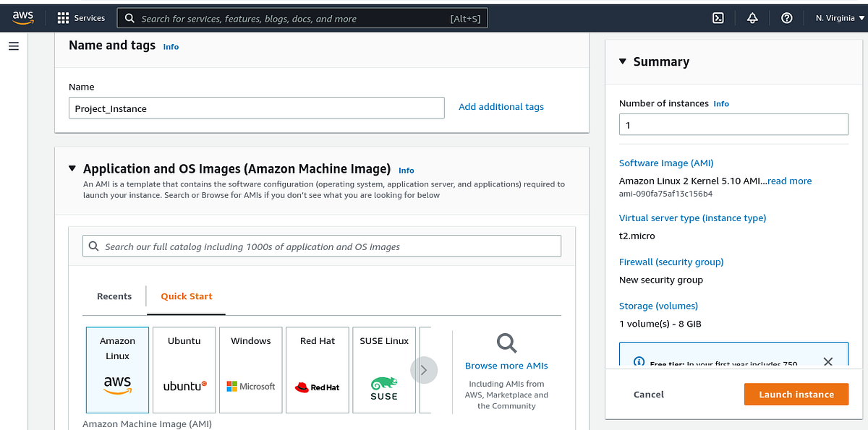Choose the Windows Microsoft AMI

[250, 369]
